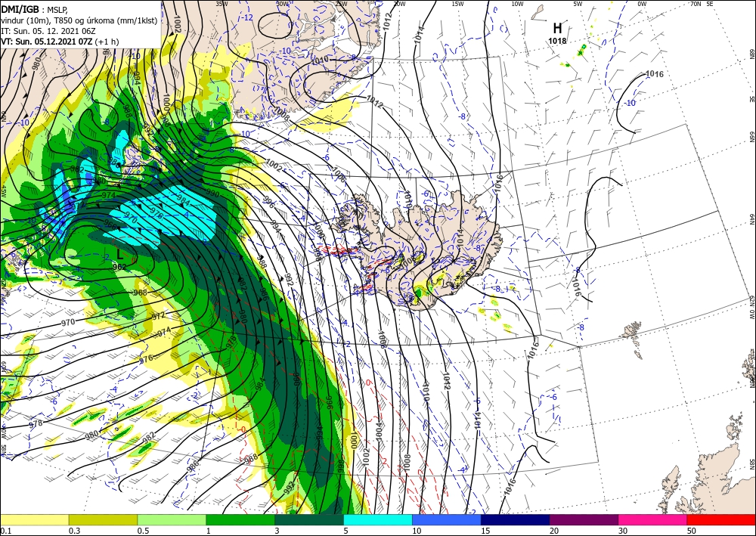Select the dark green 3–5 legend swatch

click(x=309, y=519)
